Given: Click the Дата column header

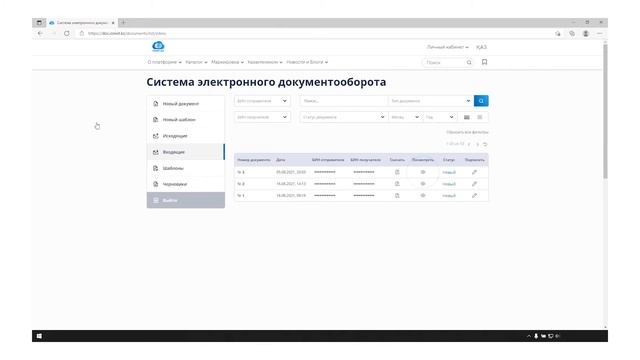Looking at the screenshot, I should click(280, 160).
